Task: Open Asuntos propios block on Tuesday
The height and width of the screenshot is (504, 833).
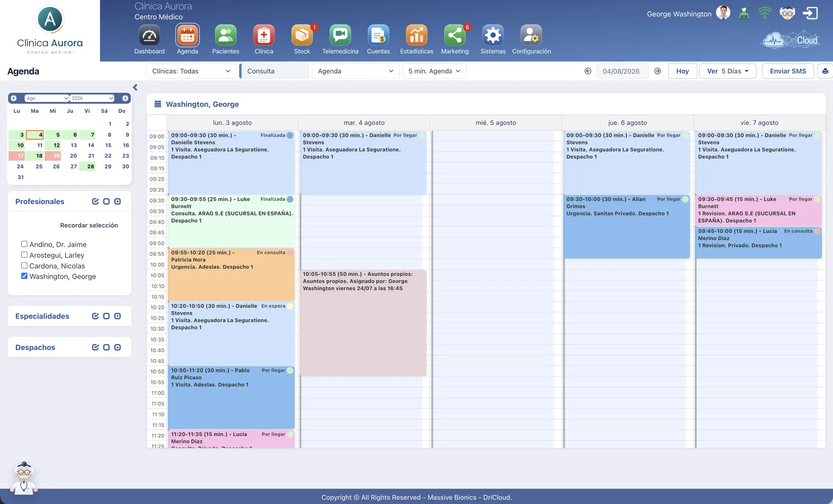Action: point(363,322)
